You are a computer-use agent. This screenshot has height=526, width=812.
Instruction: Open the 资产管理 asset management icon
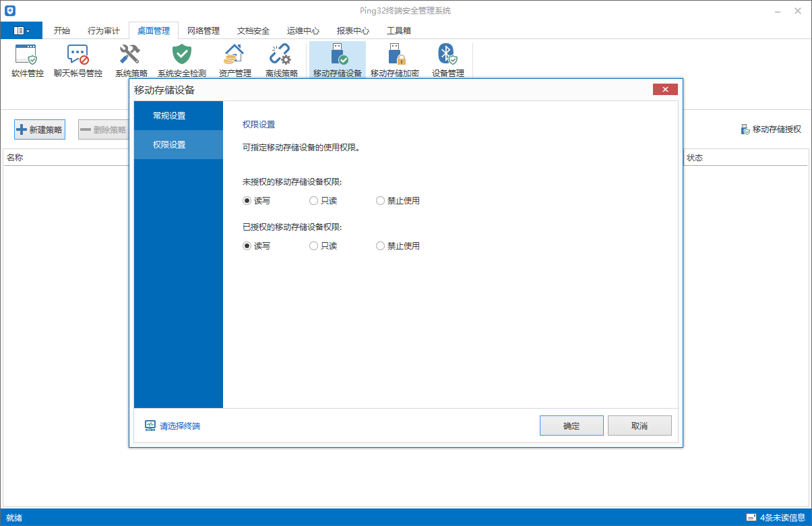[x=235, y=61]
